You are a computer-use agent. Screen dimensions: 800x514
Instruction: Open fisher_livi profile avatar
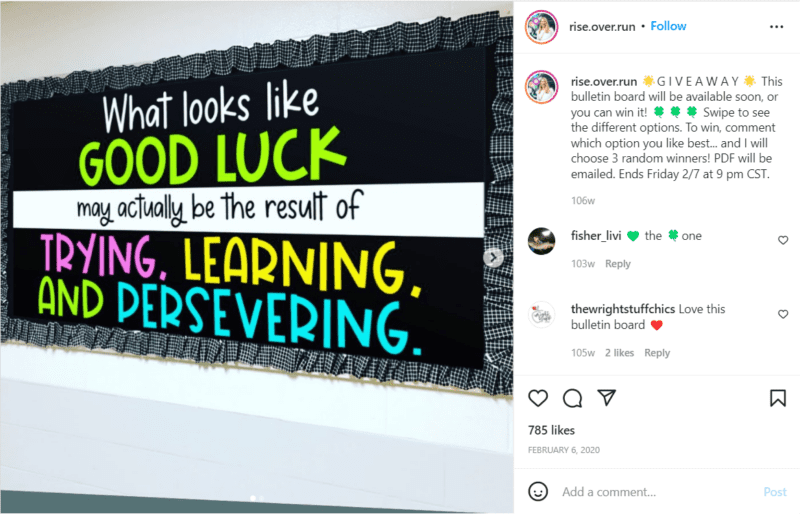click(541, 241)
